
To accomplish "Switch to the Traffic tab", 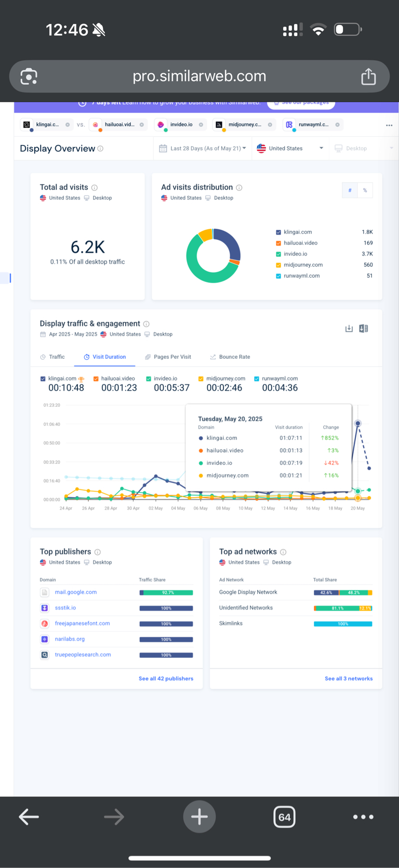I will click(52, 357).
